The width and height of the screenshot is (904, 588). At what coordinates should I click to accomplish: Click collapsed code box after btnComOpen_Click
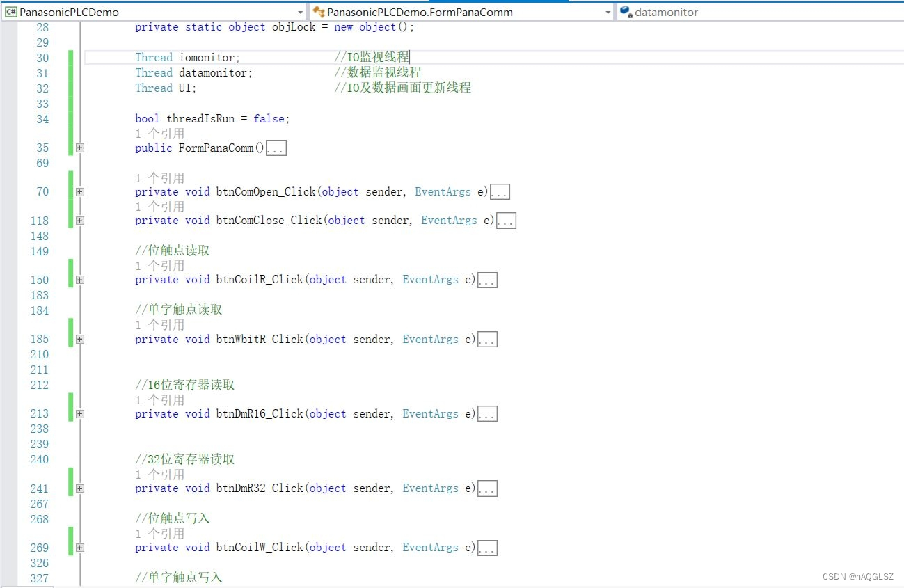coord(500,193)
